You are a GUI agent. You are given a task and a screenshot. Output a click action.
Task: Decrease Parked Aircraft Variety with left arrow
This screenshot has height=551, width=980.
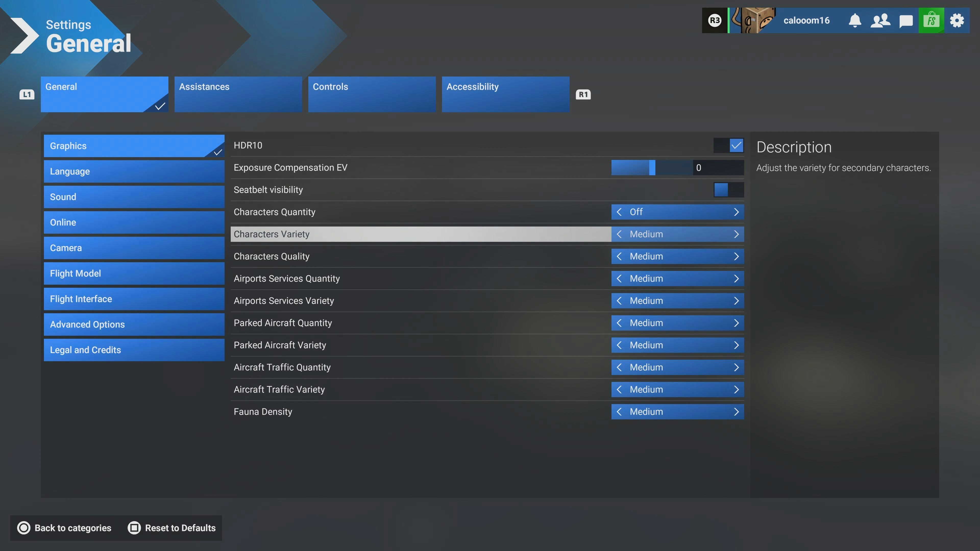click(x=619, y=345)
